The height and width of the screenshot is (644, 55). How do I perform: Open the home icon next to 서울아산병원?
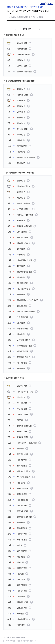[30, 49]
